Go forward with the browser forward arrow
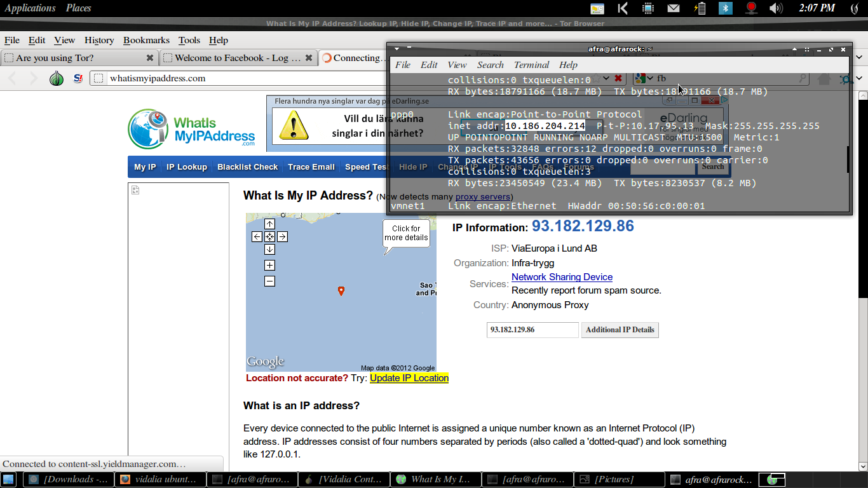Screen dimensions: 868x488 [34, 78]
